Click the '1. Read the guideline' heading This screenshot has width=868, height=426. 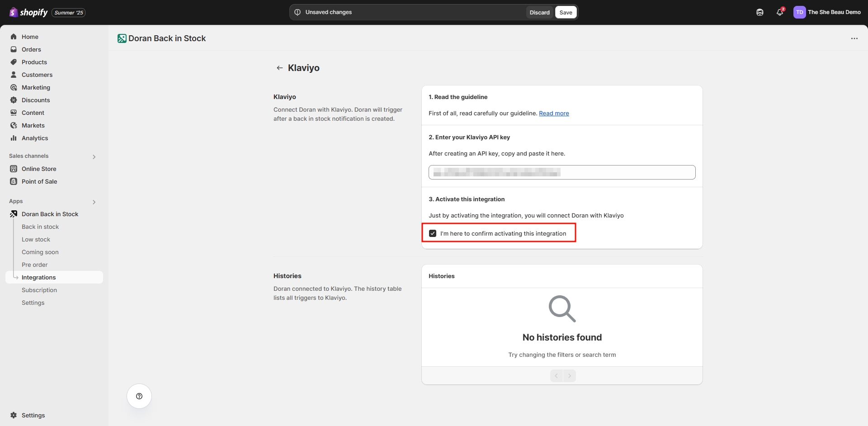pos(458,97)
